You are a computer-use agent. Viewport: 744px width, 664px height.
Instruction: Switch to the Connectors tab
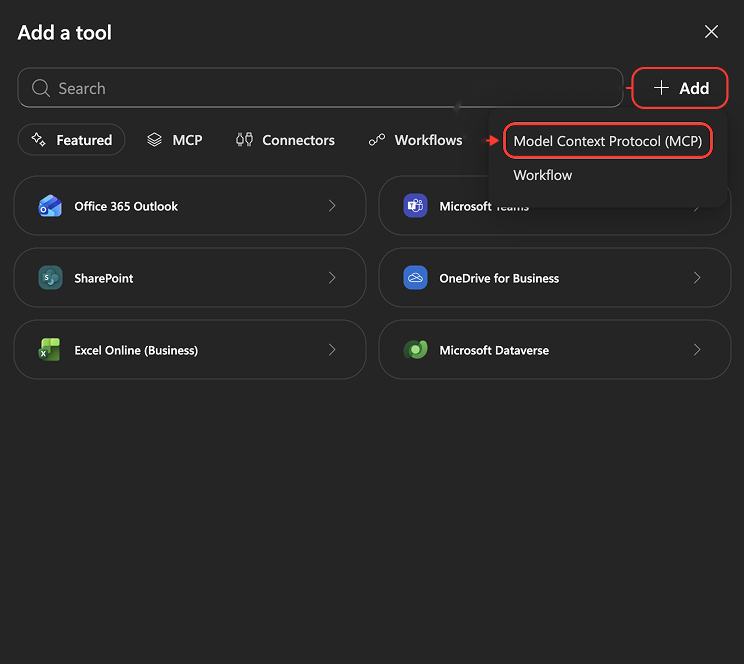click(285, 140)
